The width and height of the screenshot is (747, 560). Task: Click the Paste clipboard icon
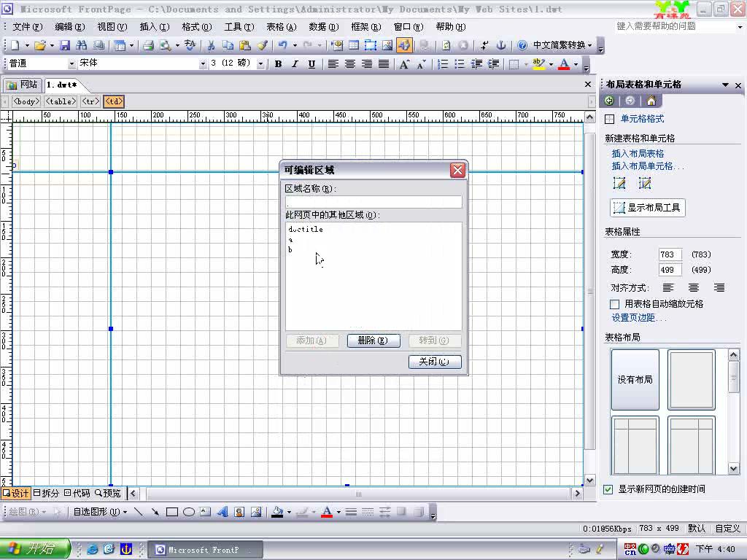pos(245,45)
